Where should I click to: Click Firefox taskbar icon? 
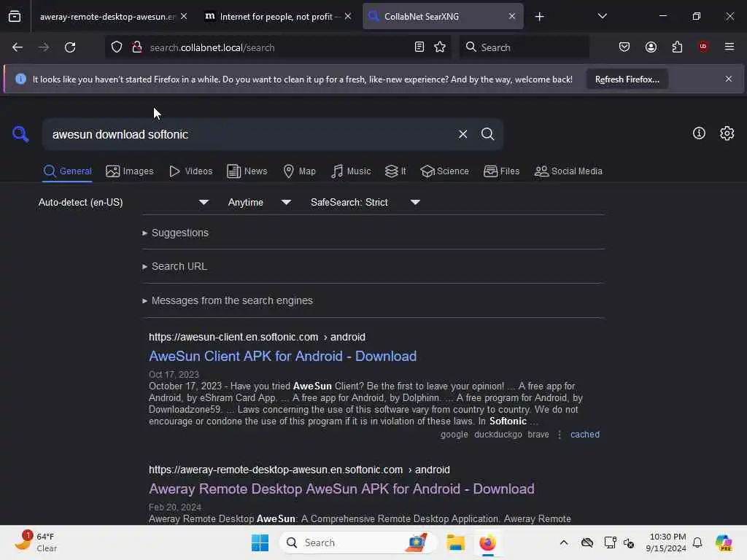point(487,542)
